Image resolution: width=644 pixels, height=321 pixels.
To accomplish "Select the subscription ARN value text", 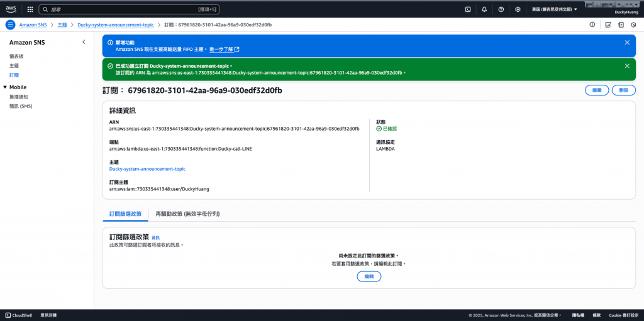I will [235, 129].
